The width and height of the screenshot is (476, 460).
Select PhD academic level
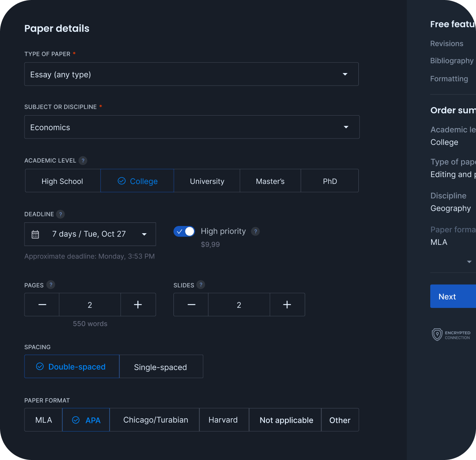[330, 181]
